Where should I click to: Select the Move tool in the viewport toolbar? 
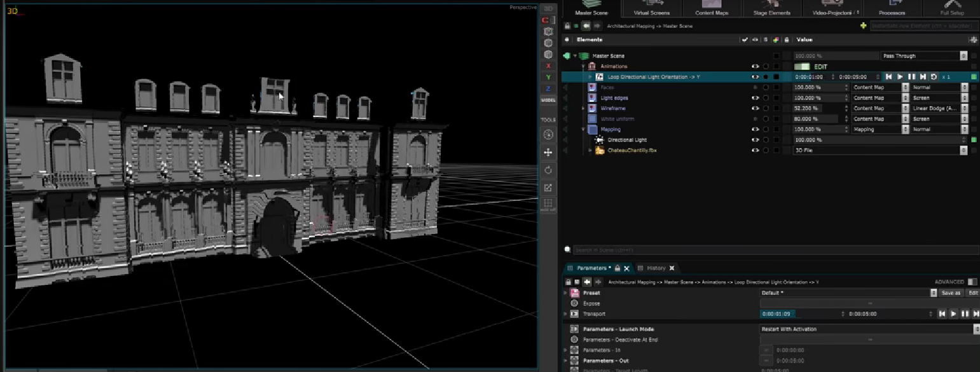(548, 152)
